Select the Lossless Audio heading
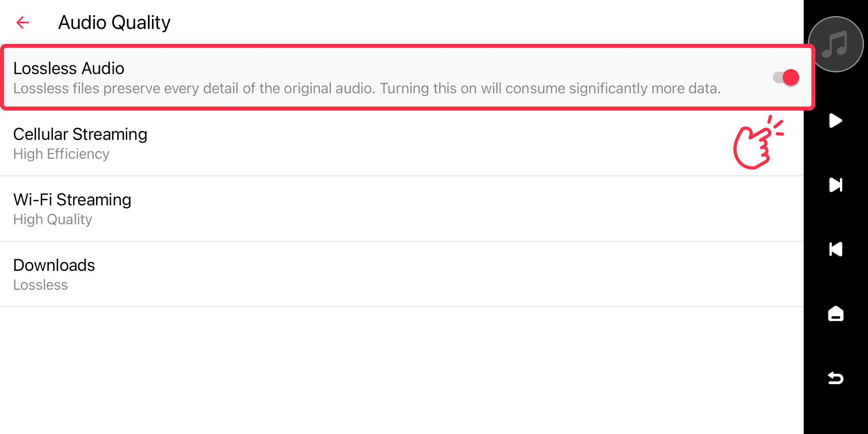Image resolution: width=868 pixels, height=434 pixels. point(69,68)
